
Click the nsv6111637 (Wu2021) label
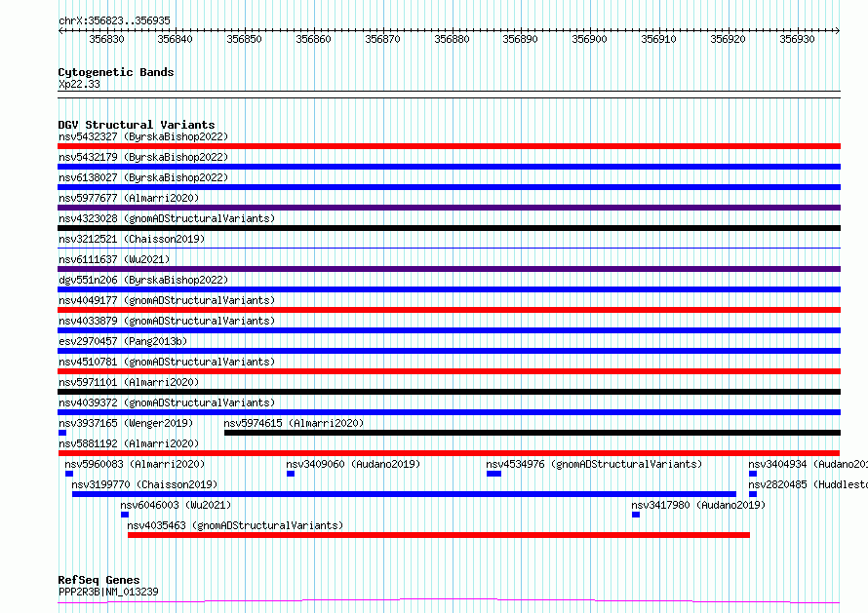114,259
